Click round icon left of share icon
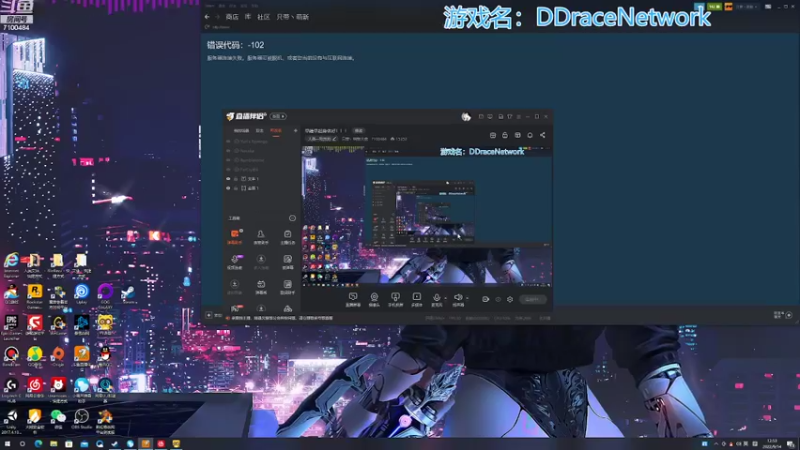800x450 pixels. [x=530, y=135]
